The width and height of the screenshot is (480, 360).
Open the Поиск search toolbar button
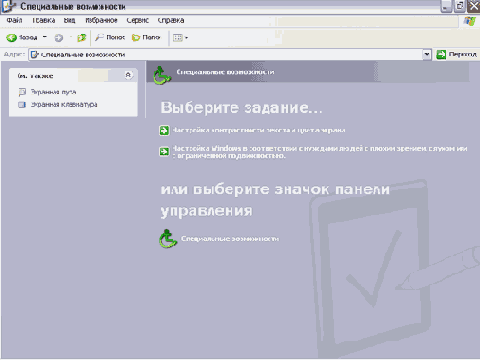[110, 37]
